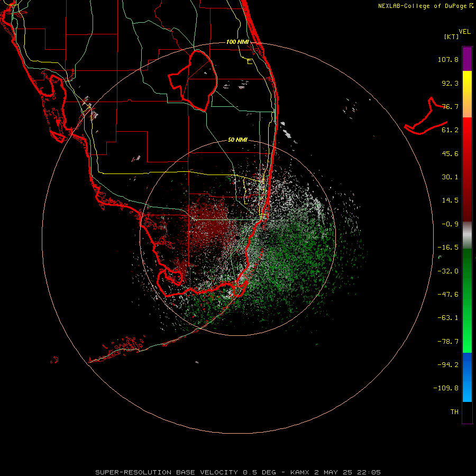Click the 61.2 value on the velocity scale
Image resolution: width=476 pixels, height=476 pixels.
pos(450,130)
